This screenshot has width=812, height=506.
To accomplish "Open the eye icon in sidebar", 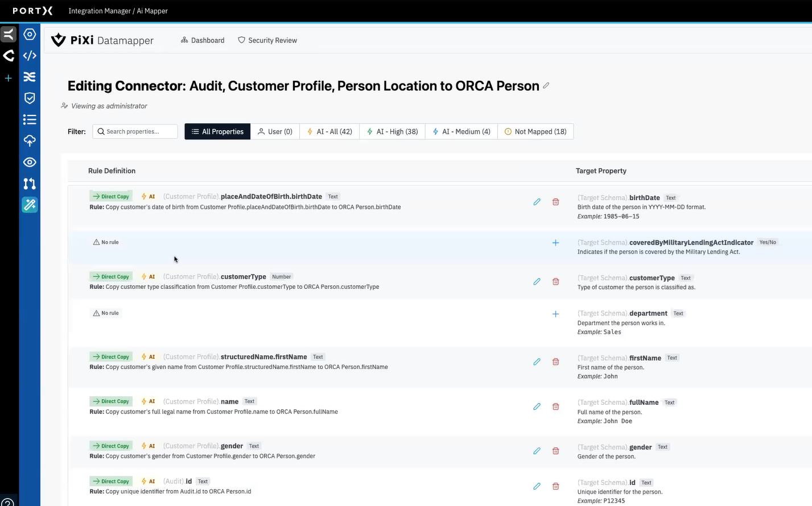I will 30,163.
